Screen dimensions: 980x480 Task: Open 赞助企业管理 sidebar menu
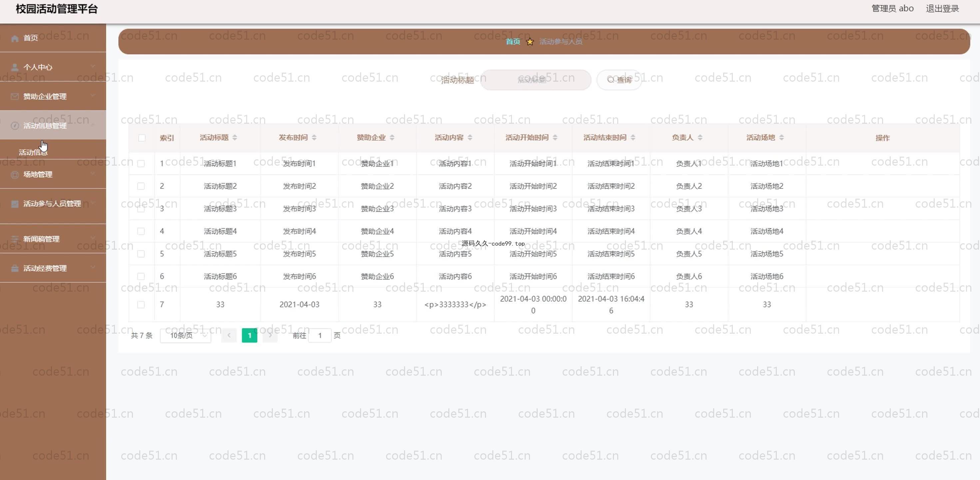[x=53, y=97]
